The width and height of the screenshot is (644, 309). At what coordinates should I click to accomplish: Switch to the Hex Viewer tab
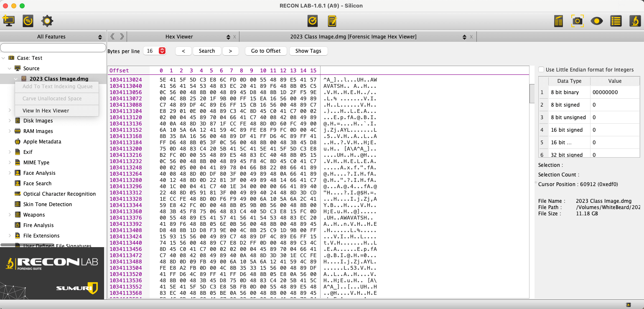point(179,37)
